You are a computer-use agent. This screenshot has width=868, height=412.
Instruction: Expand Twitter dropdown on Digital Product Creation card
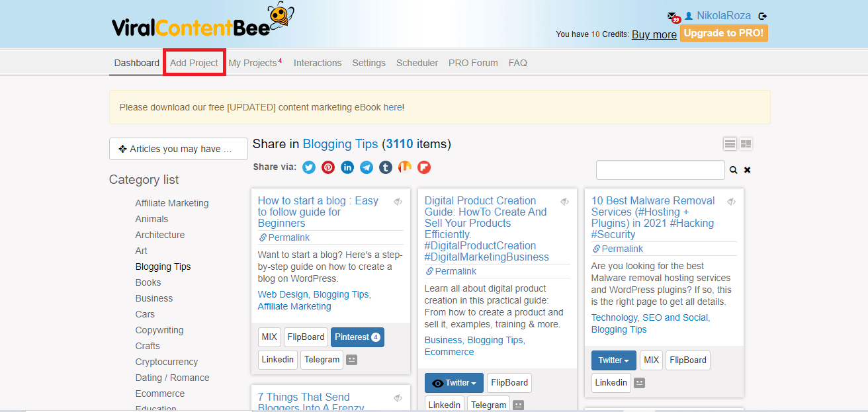454,383
